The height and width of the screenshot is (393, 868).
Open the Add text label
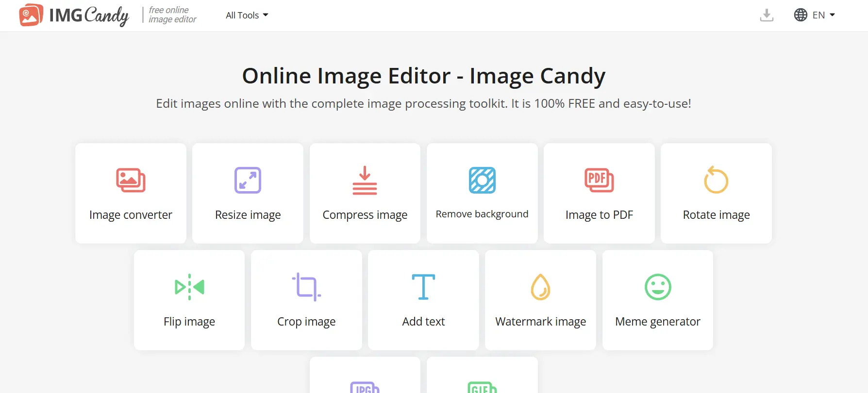pos(423,322)
